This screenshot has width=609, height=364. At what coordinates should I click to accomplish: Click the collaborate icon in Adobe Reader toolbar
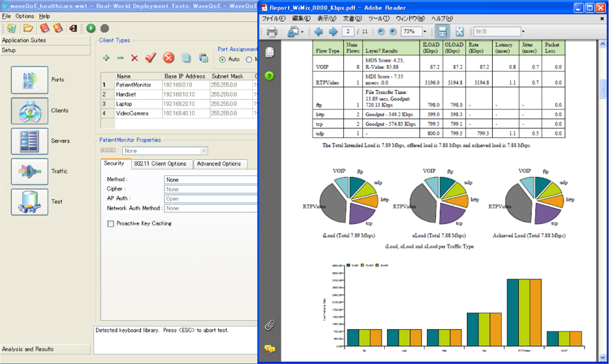(x=293, y=32)
